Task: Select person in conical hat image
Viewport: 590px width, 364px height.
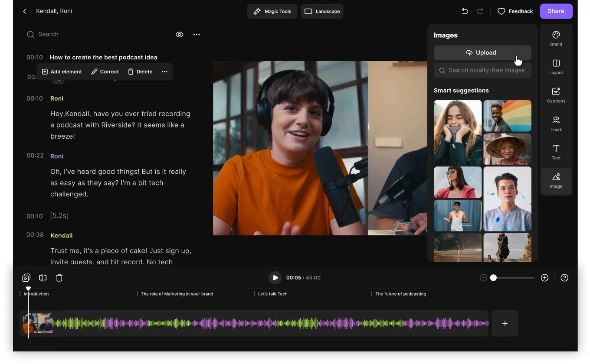Action: tap(508, 149)
